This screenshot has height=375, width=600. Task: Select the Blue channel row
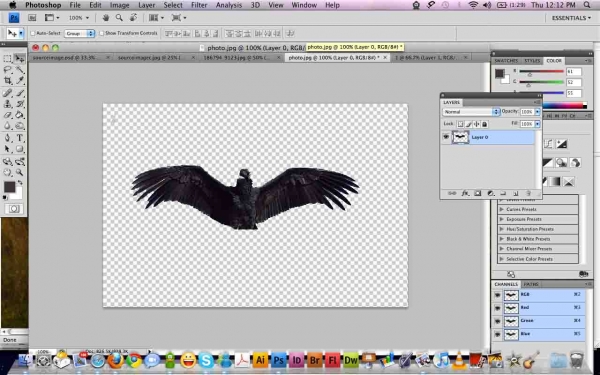coord(539,334)
